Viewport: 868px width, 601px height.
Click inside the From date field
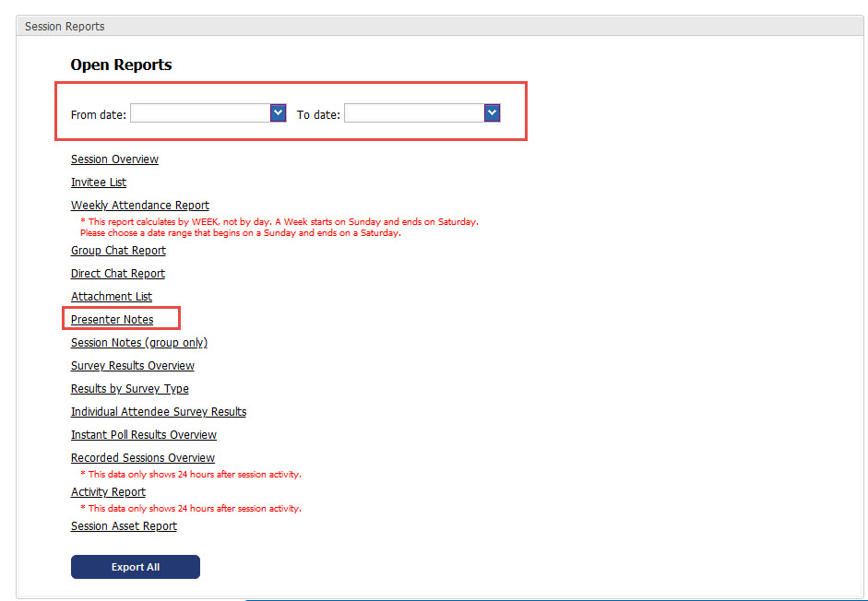pos(200,112)
